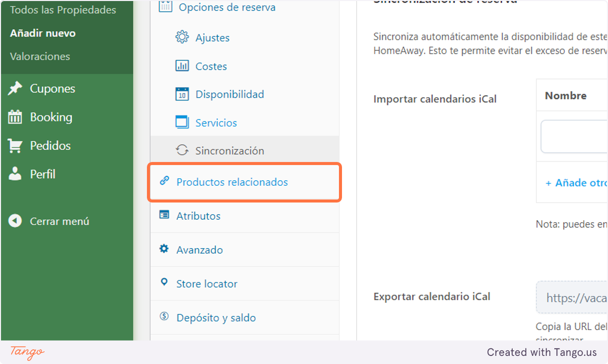Open Opciones de reserva tab
Image resolution: width=608 pixels, height=364 pixels.
coord(227,8)
